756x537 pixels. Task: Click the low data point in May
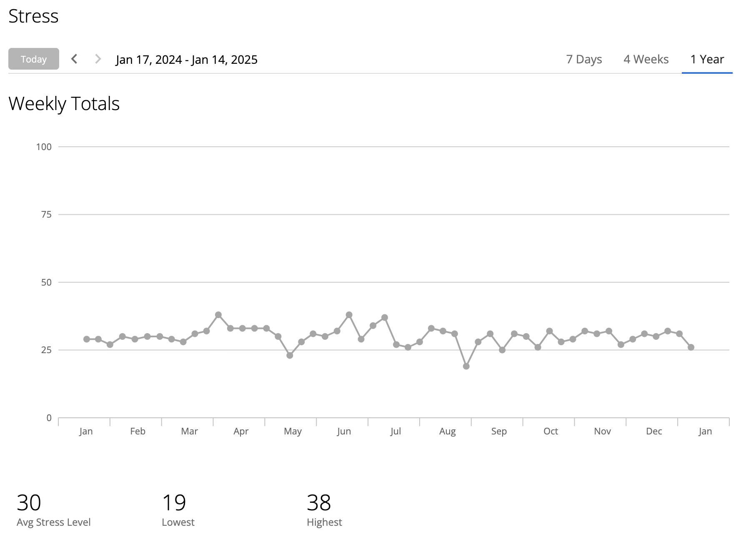pos(290,355)
